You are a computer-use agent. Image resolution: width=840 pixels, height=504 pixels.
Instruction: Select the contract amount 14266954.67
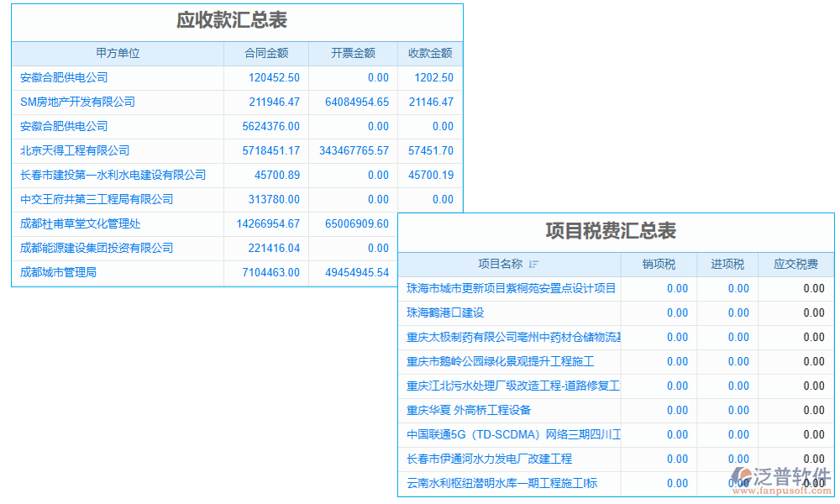[269, 224]
